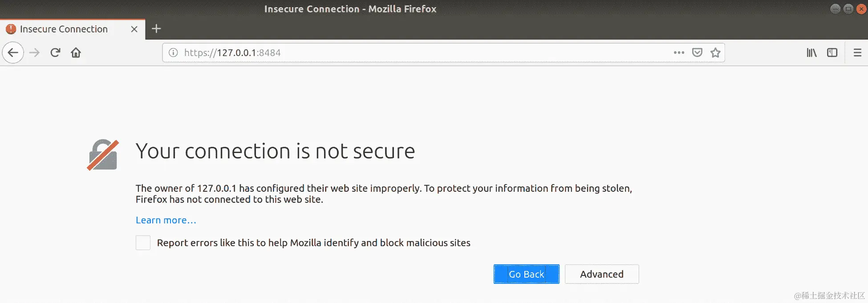
Task: Click the forward navigation arrow
Action: coord(34,53)
